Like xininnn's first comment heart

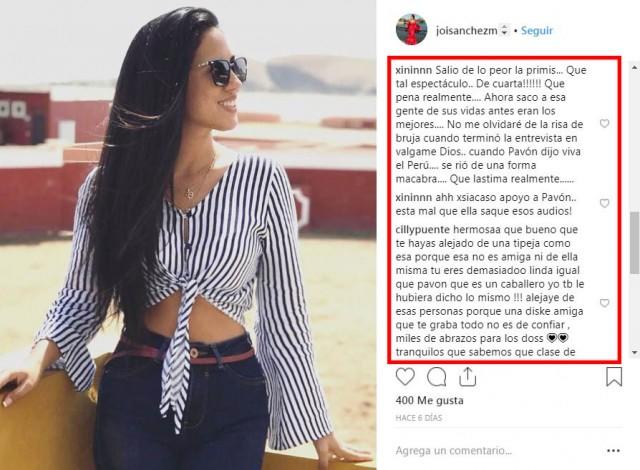604,123
